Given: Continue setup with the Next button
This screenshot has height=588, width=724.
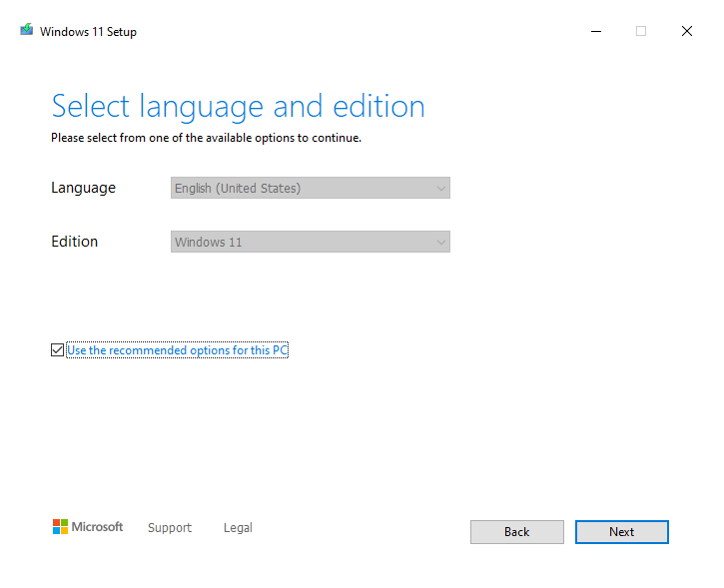Looking at the screenshot, I should pos(622,532).
